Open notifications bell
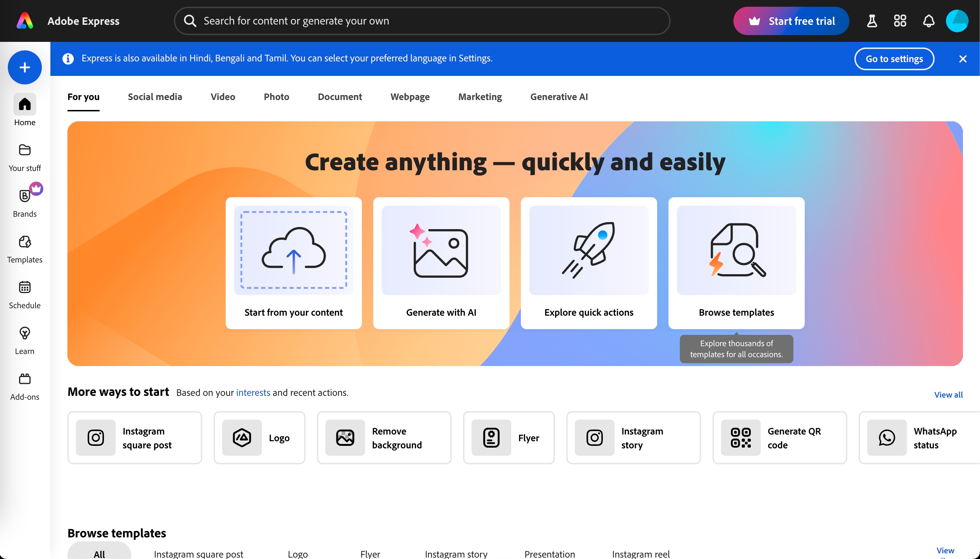The height and width of the screenshot is (559, 980). (x=928, y=21)
